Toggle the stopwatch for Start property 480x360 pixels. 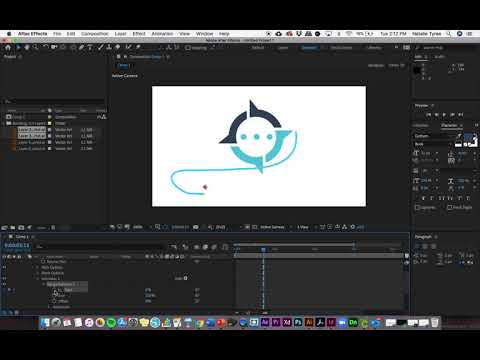click(x=55, y=291)
